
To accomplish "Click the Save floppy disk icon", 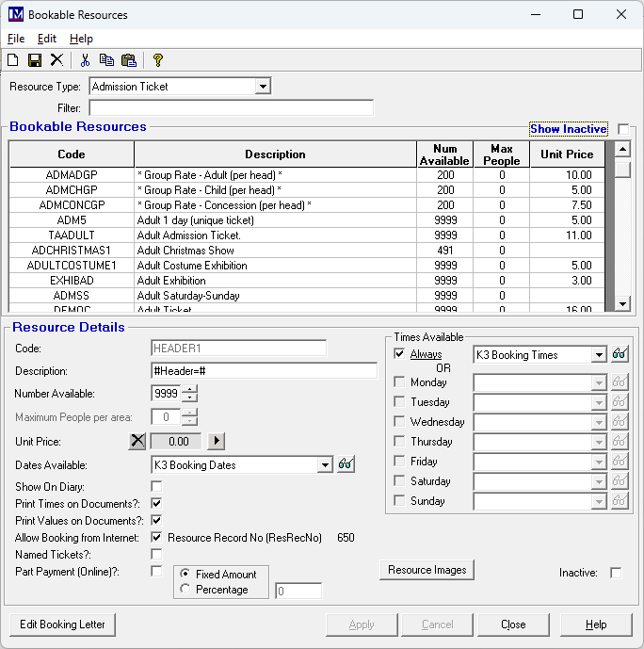I will click(35, 60).
